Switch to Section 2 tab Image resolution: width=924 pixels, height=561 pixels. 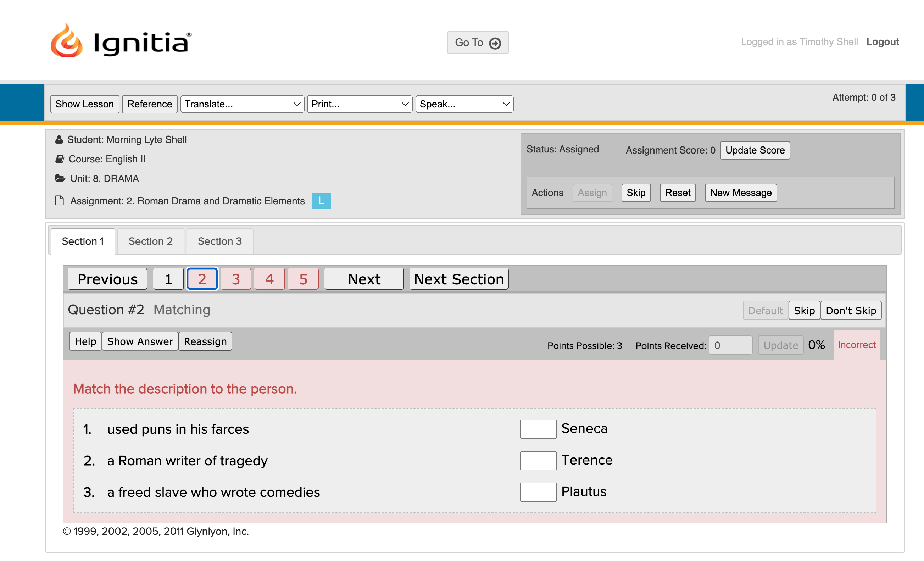(x=151, y=241)
